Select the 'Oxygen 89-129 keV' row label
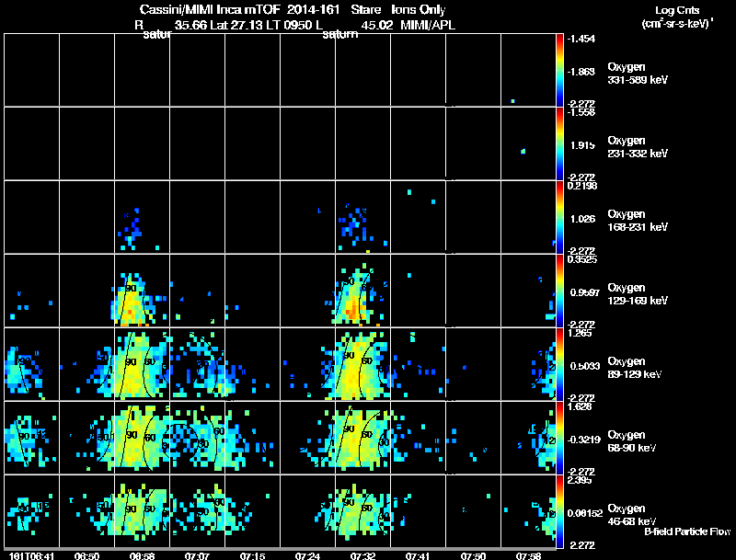This screenshot has width=736, height=560. tap(635, 368)
